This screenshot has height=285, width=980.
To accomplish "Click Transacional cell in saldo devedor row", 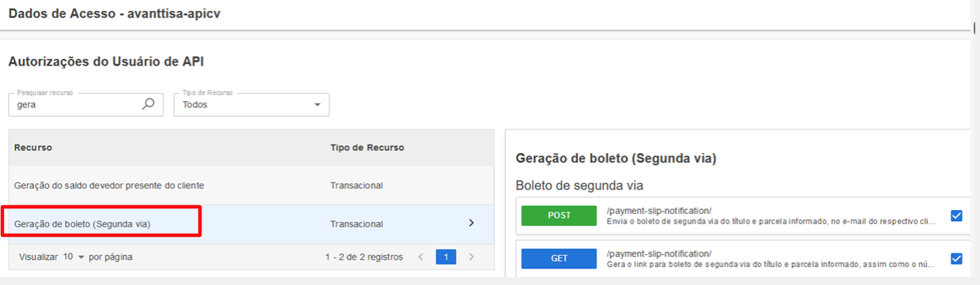I will 356,186.
